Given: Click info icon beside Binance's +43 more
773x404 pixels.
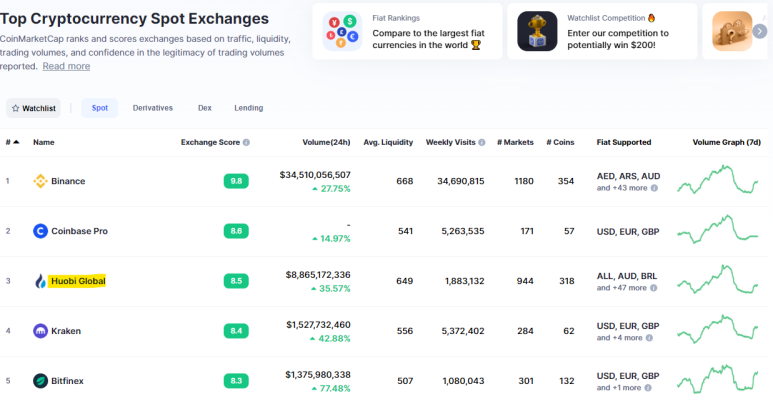Looking at the screenshot, I should click(x=654, y=188).
